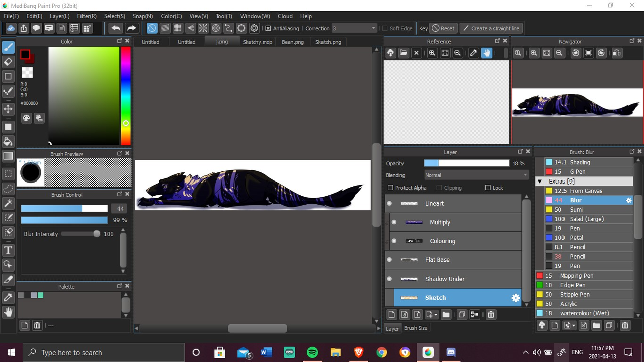
Task: Toggle the AntiAliasing checkbox
Action: point(268,28)
